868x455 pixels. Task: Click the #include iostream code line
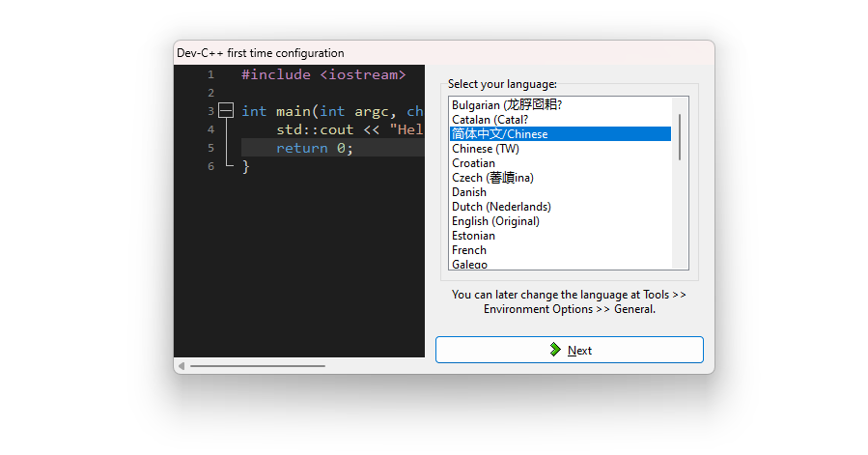[323, 74]
